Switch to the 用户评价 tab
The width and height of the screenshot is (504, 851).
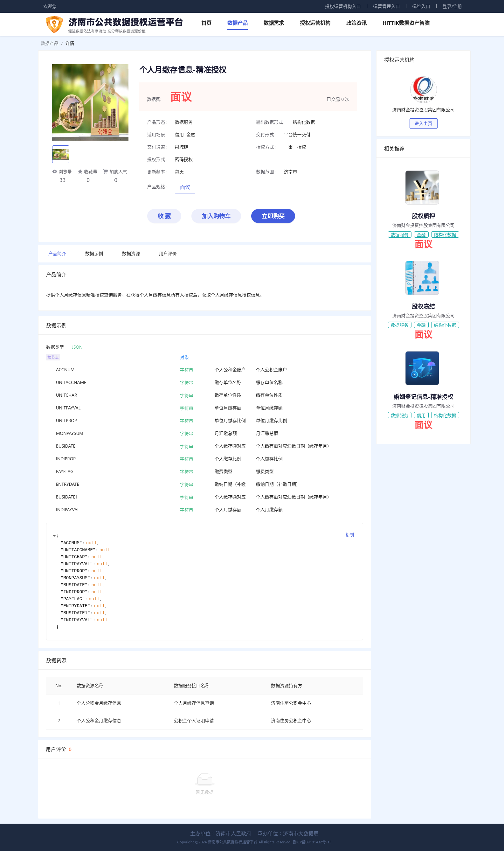[x=168, y=254]
